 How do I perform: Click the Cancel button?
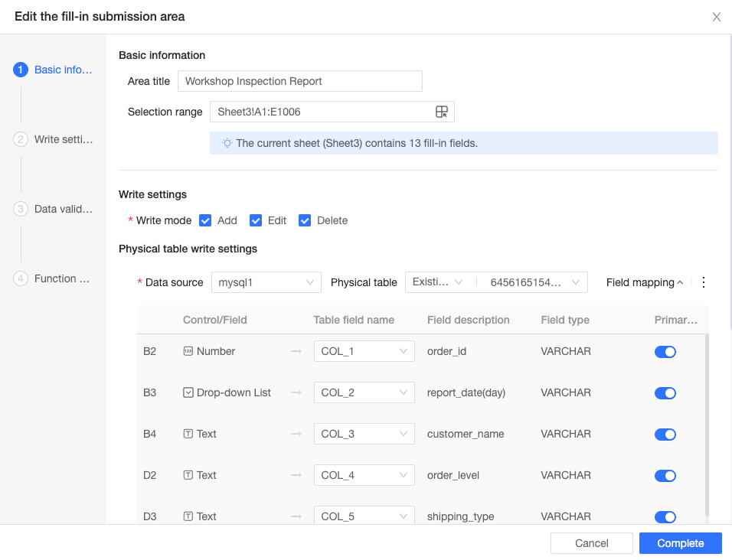(x=591, y=543)
